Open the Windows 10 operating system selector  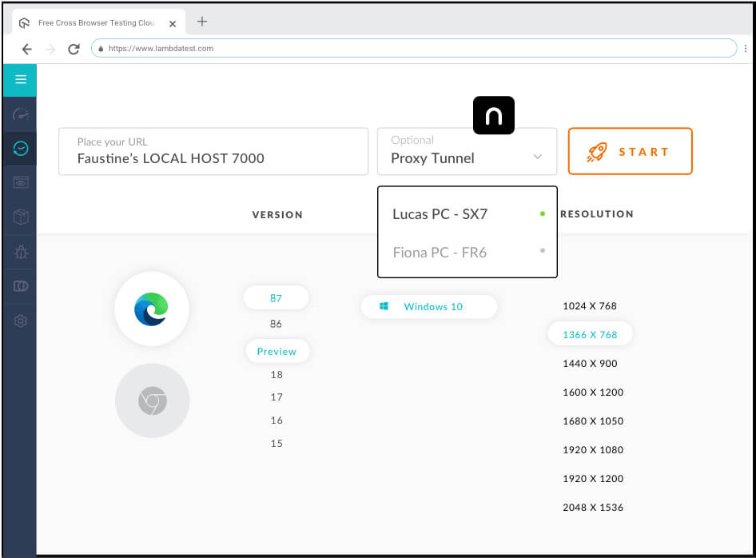tap(429, 306)
